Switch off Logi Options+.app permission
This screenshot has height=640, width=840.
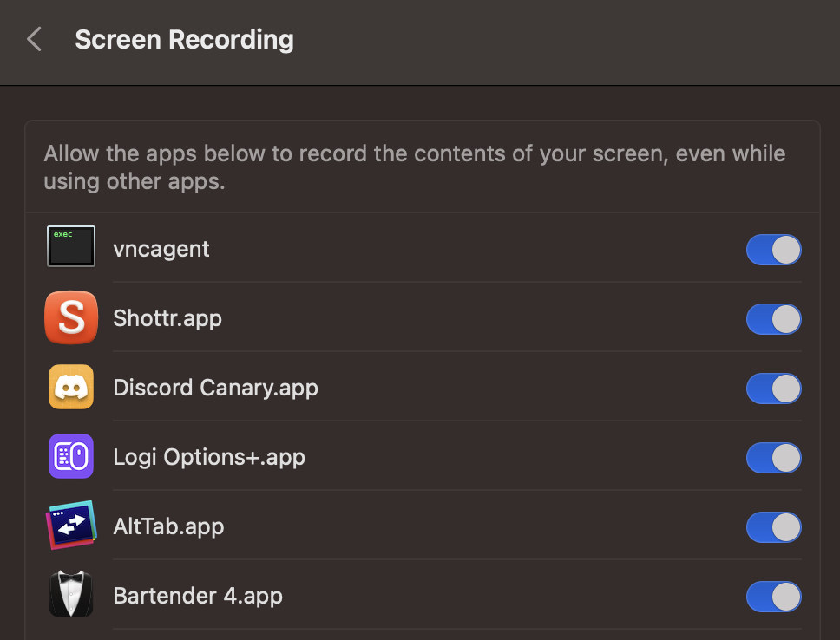tap(773, 458)
